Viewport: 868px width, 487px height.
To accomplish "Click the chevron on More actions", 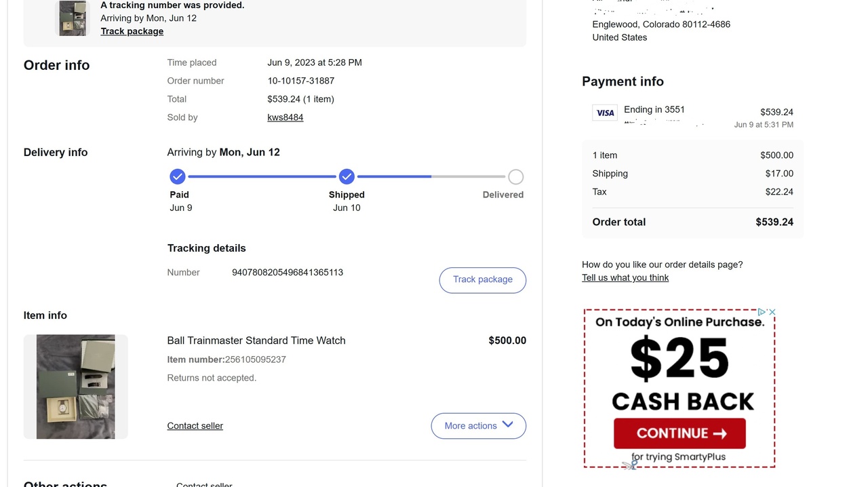I will [x=508, y=425].
